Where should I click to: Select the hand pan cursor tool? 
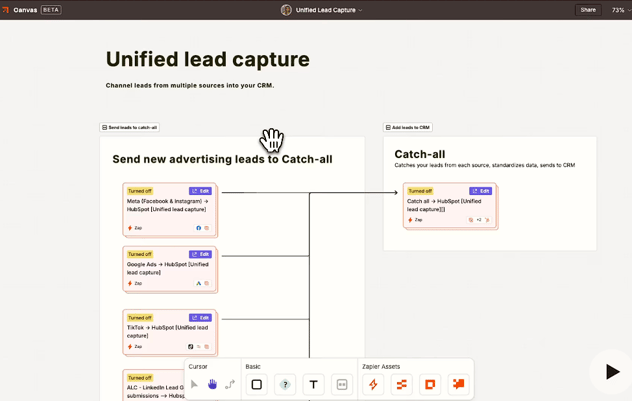point(212,384)
